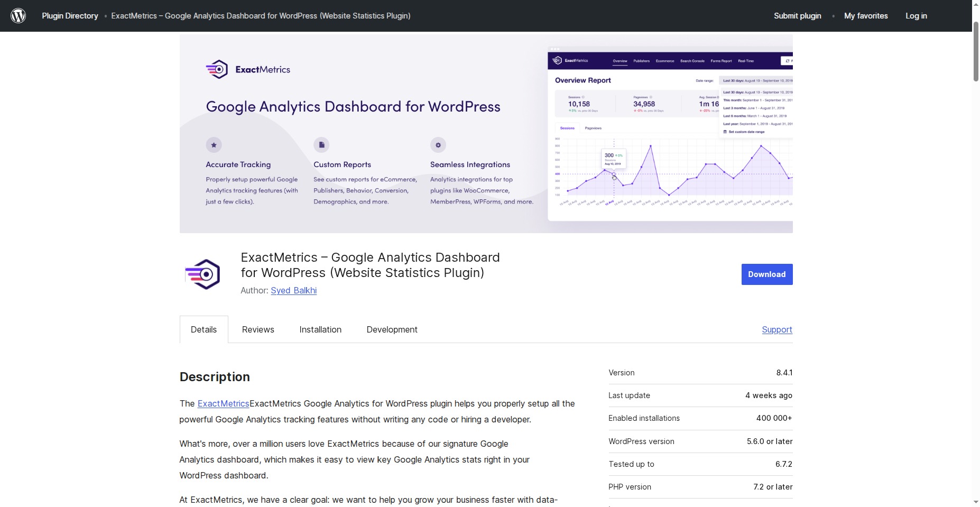Click the Custom Reports document icon
Viewport: 980px width, 507px height.
point(321,145)
